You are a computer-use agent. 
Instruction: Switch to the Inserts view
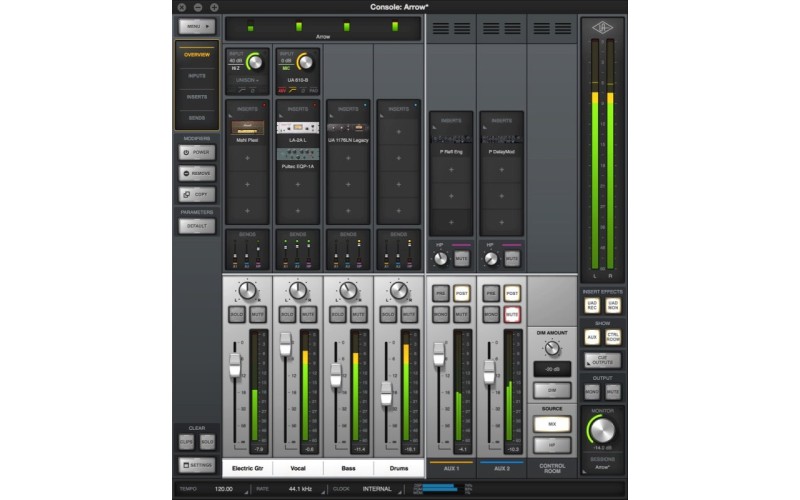tap(197, 97)
